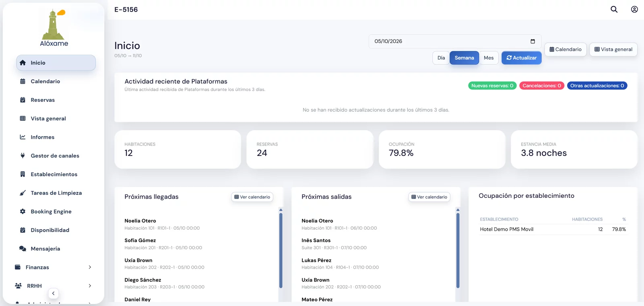This screenshot has width=644, height=306.
Task: Click the blue Actualizar button
Action: (521, 58)
